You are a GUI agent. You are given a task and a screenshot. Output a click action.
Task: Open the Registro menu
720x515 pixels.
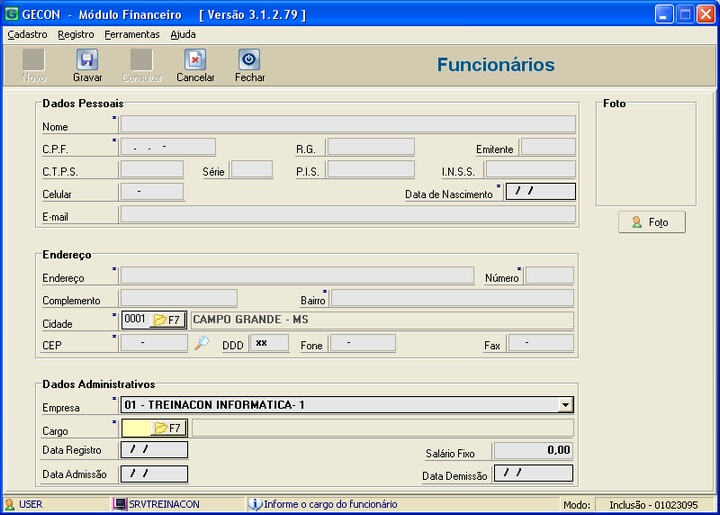[x=76, y=34]
